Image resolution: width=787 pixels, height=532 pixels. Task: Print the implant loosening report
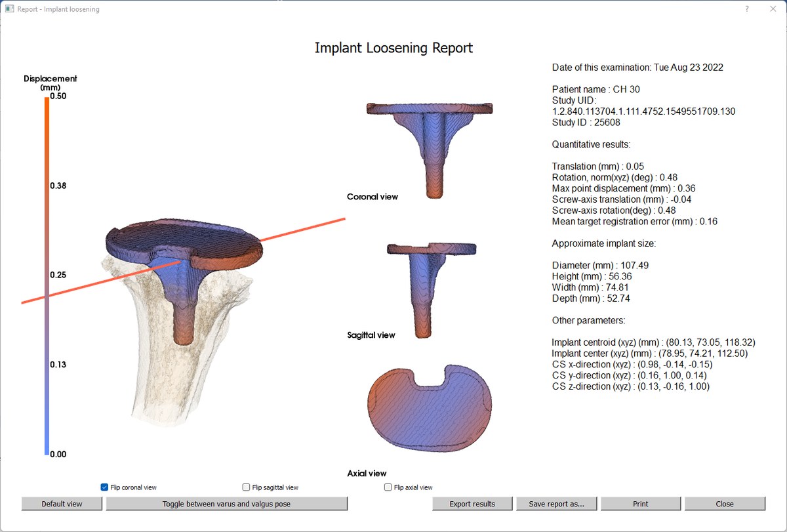[641, 504]
